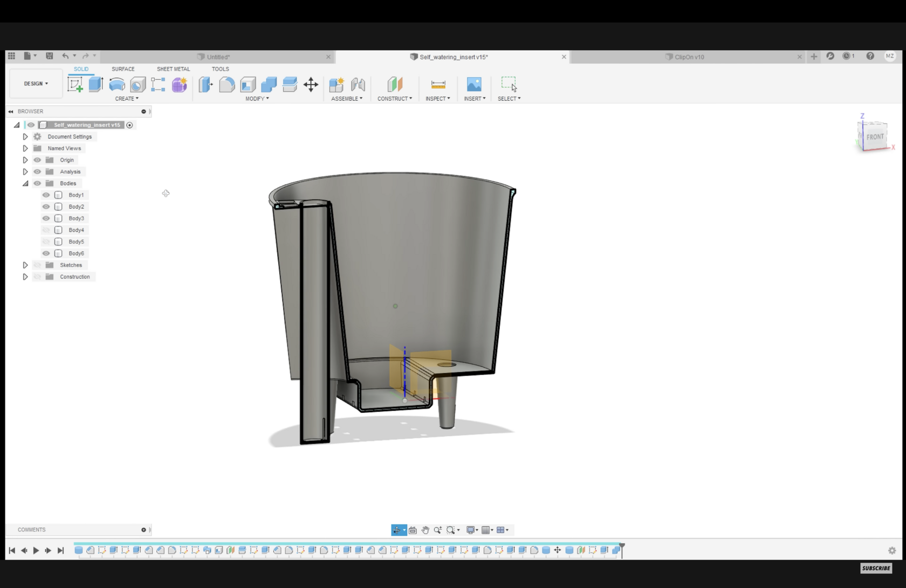Open timeline settings gear
Screen dimensions: 906x588
pos(892,550)
